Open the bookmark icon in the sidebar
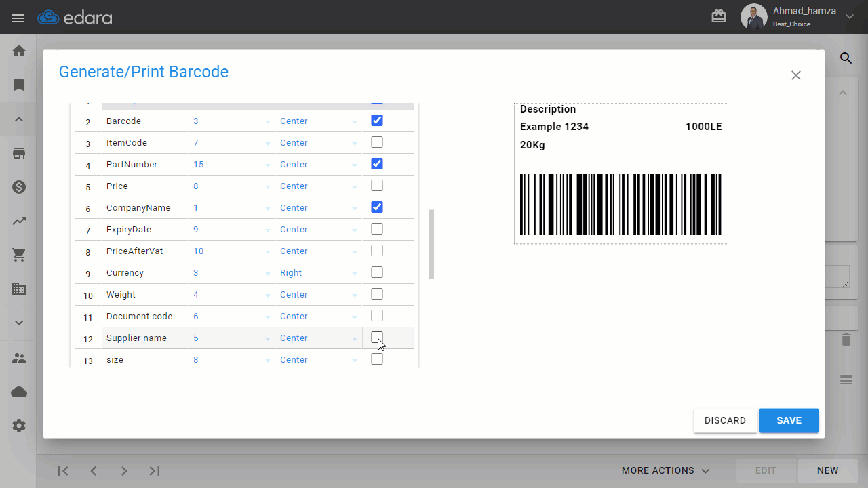The image size is (868, 488). 19,85
